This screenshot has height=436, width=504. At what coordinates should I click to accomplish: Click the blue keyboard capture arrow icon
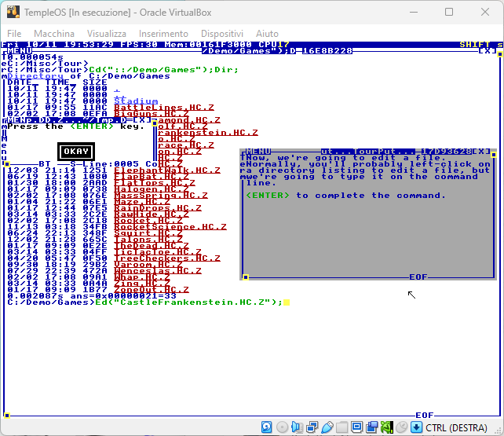point(416,427)
